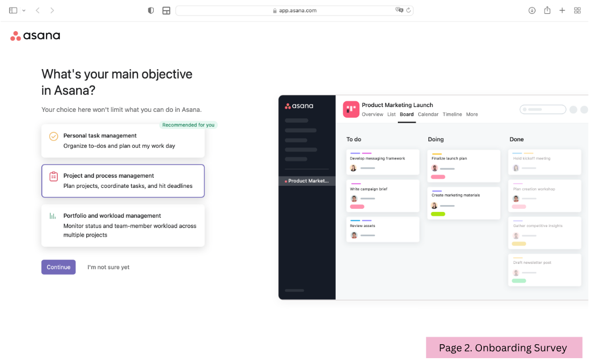Select Portfolio and workload management option

coord(123,225)
